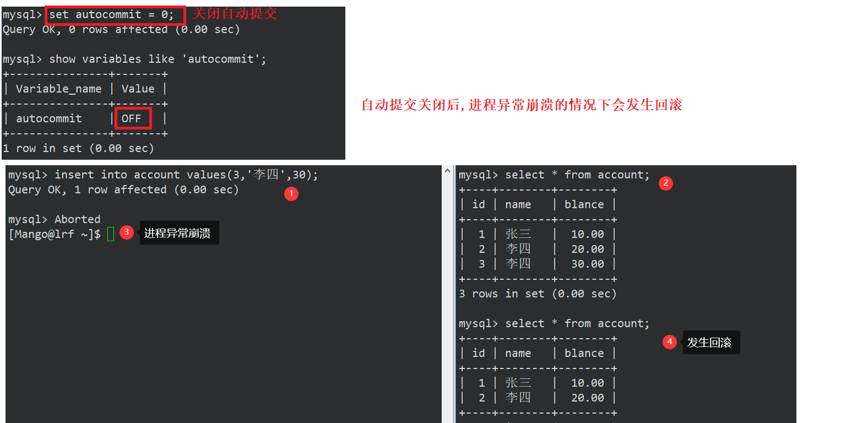Image resolution: width=868 pixels, height=423 pixels.
Task: Click the '30.00' balance cell
Action: (x=588, y=264)
